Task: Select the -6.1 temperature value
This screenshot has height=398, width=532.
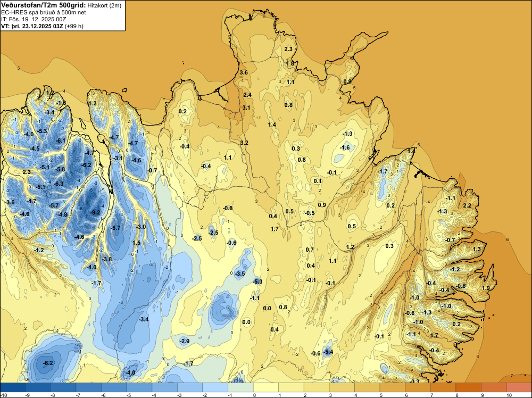Action: pyautogui.click(x=61, y=140)
